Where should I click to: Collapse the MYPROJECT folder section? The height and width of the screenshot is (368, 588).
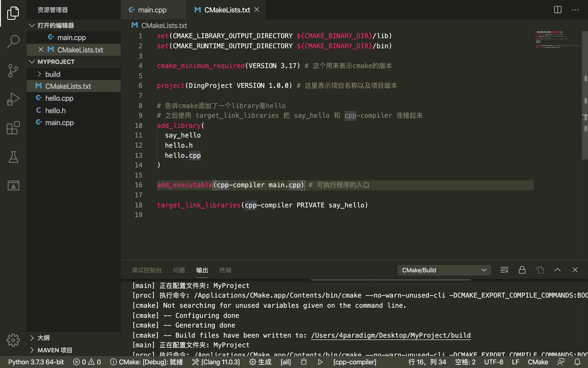pyautogui.click(x=74, y=62)
